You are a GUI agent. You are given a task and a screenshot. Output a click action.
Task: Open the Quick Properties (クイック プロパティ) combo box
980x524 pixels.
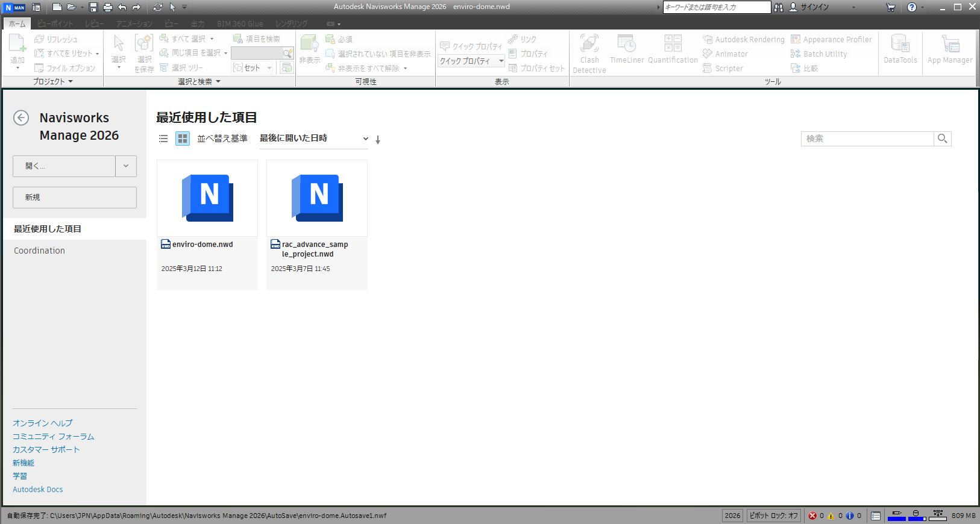(x=471, y=61)
